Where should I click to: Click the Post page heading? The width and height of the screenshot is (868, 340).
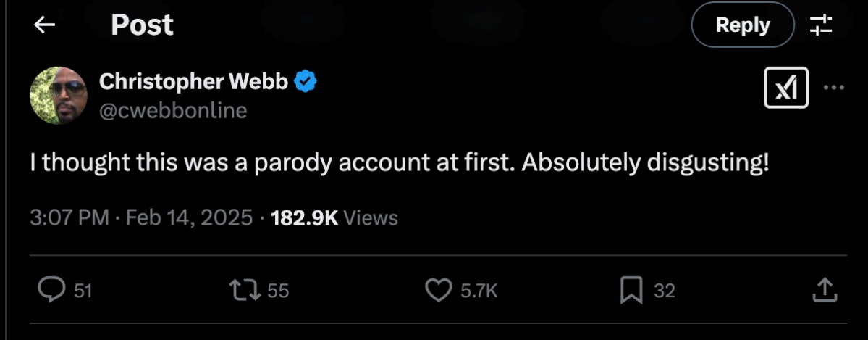pyautogui.click(x=142, y=25)
